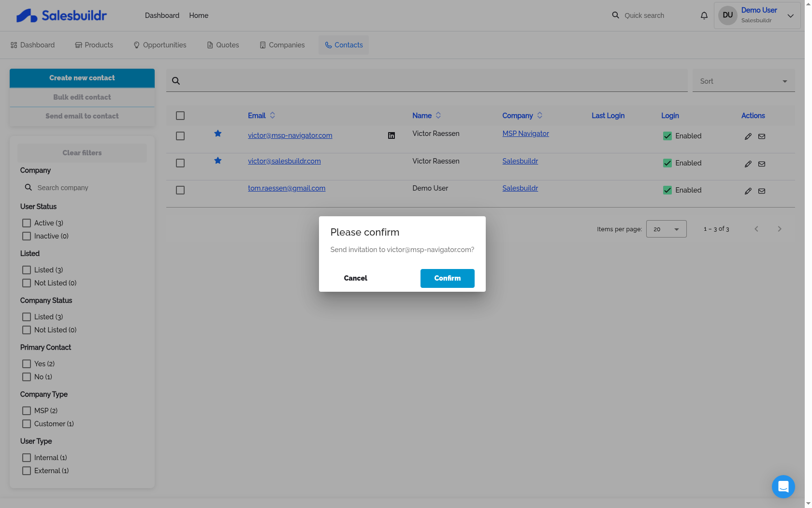
Task: Edit contact tom.raessen@gmail.com with pencil icon
Action: 748,191
